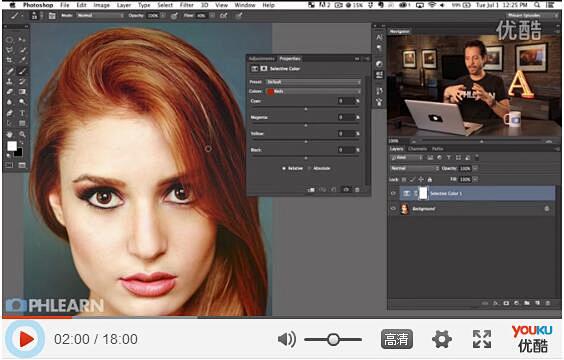The image size is (564, 360).
Task: Click the New group folder icon
Action: [x=527, y=303]
